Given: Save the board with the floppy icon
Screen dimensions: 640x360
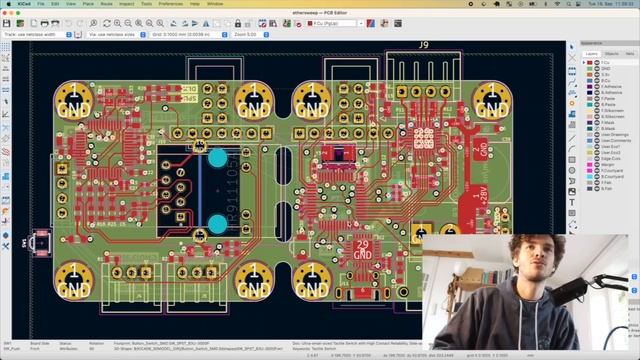Looking at the screenshot, I should pyautogui.click(x=7, y=23).
